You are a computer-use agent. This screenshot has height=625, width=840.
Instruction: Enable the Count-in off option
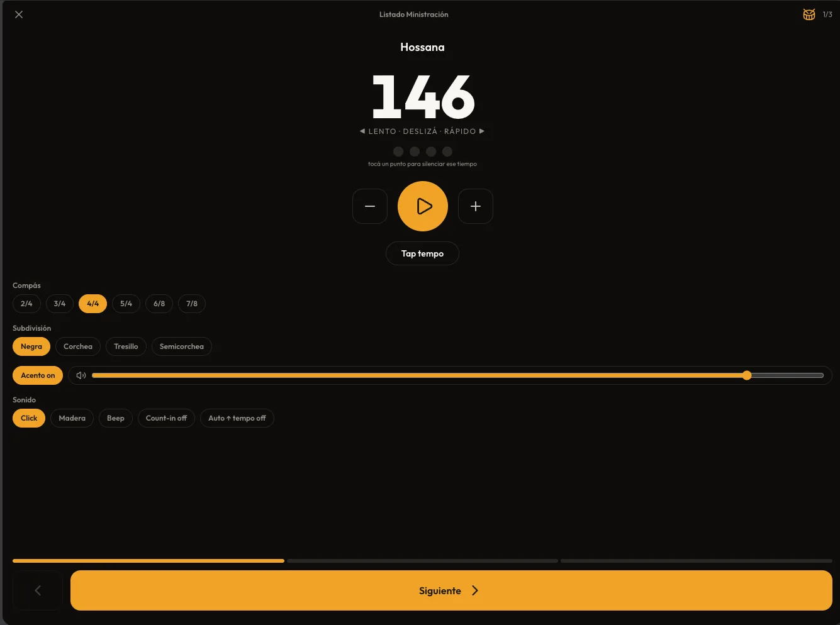tap(166, 418)
